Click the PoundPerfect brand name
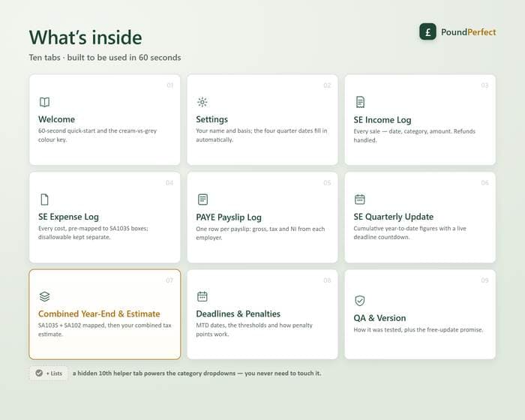The image size is (525, 420). pyautogui.click(x=469, y=32)
